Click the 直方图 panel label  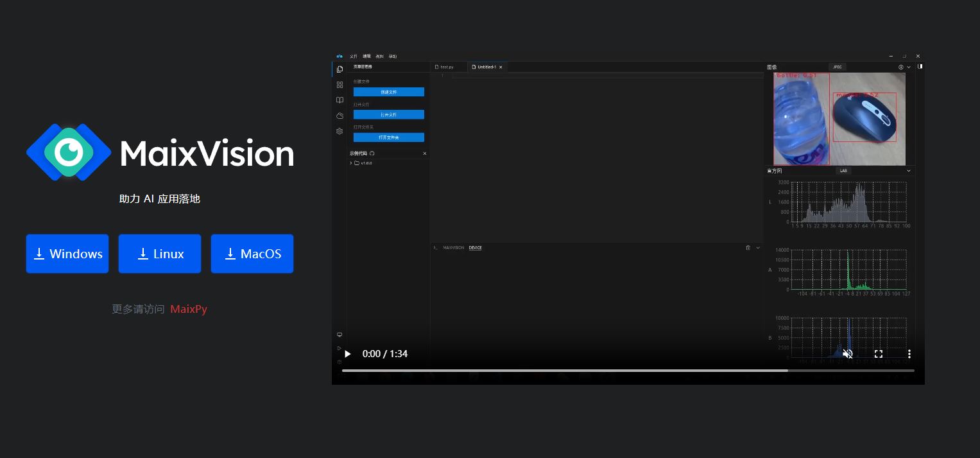coord(774,171)
